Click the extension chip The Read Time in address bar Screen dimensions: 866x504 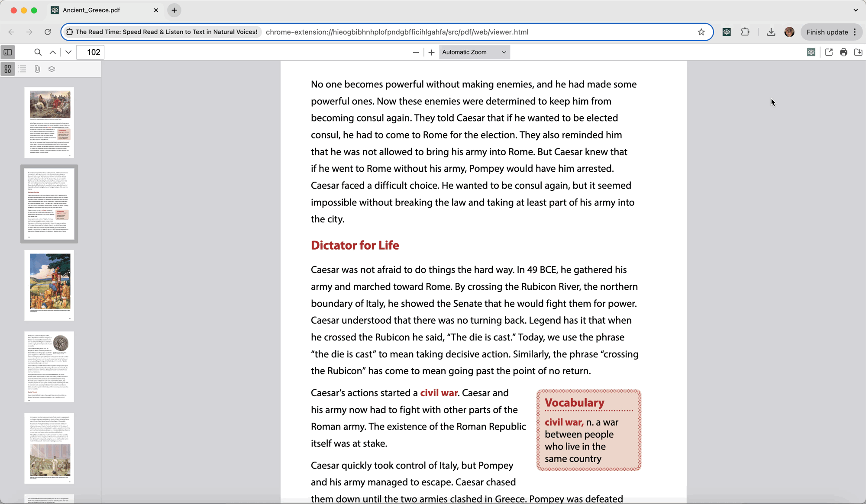[162, 32]
